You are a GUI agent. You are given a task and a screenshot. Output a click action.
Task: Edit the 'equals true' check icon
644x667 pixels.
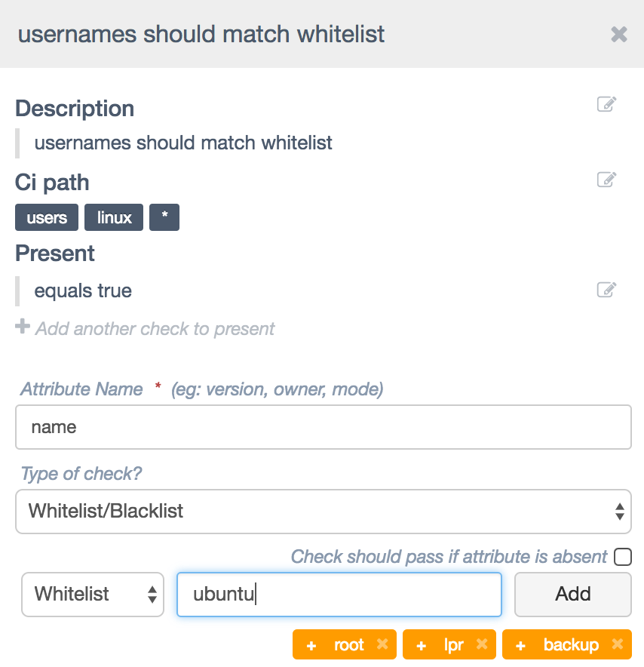[x=606, y=290]
